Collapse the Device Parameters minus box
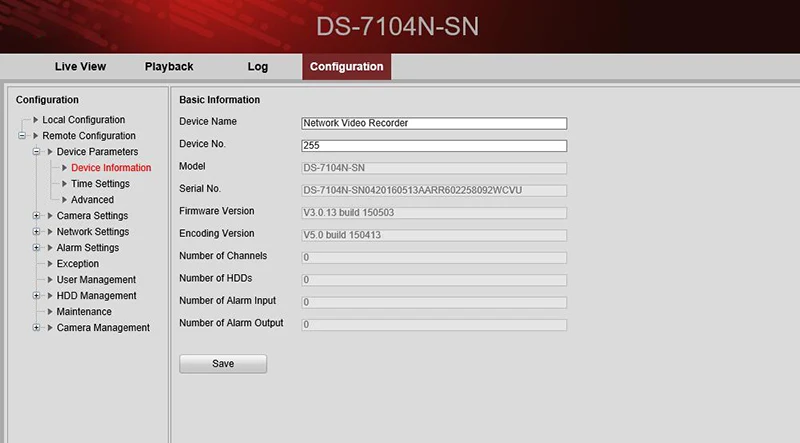 coord(36,152)
